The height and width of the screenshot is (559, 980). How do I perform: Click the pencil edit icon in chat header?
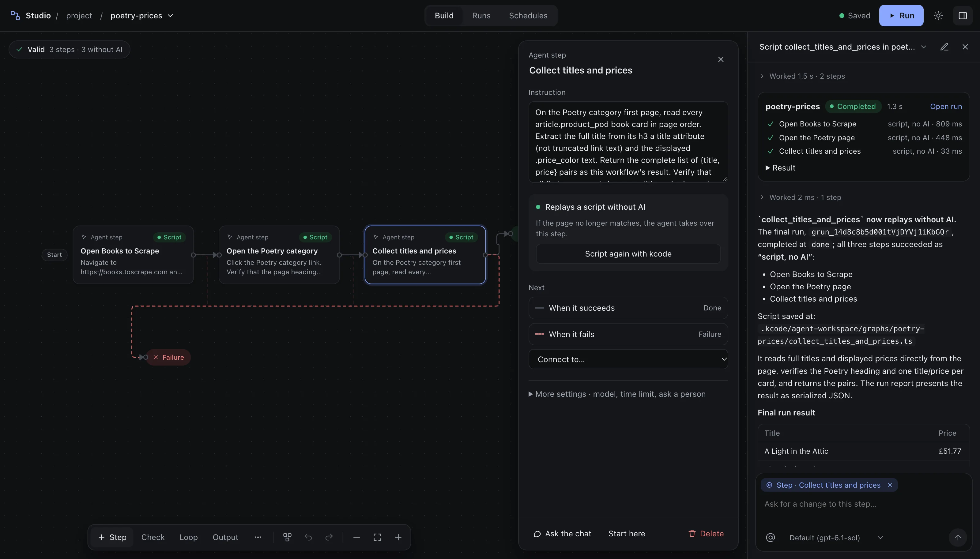click(x=944, y=47)
